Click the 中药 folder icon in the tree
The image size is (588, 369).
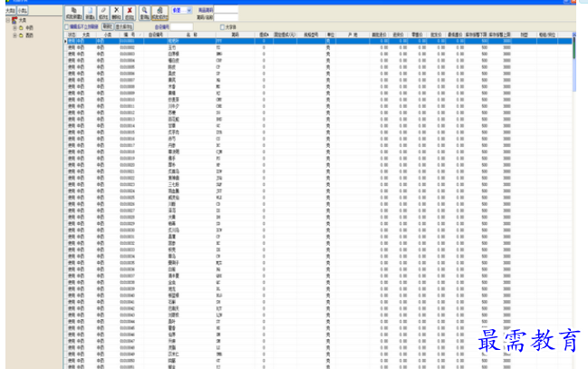click(x=21, y=28)
